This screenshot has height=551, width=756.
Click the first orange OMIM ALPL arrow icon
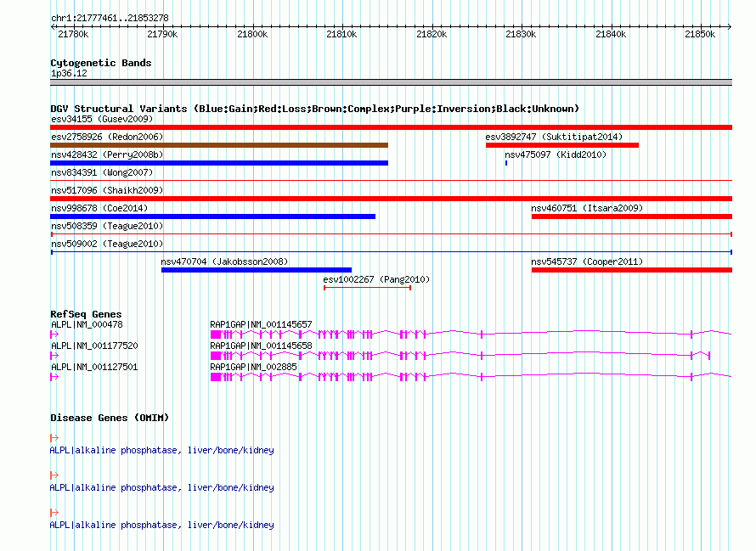click(x=54, y=438)
